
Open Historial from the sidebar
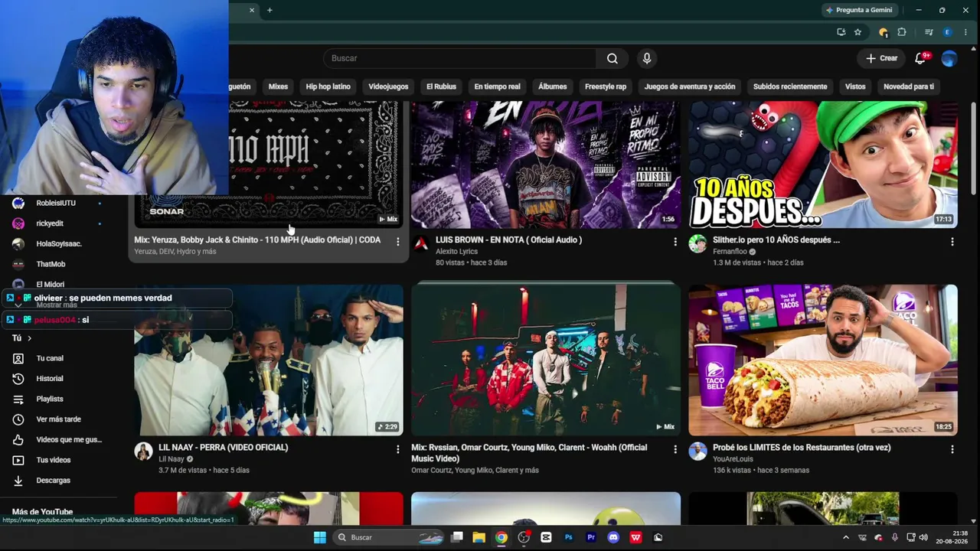[50, 379]
